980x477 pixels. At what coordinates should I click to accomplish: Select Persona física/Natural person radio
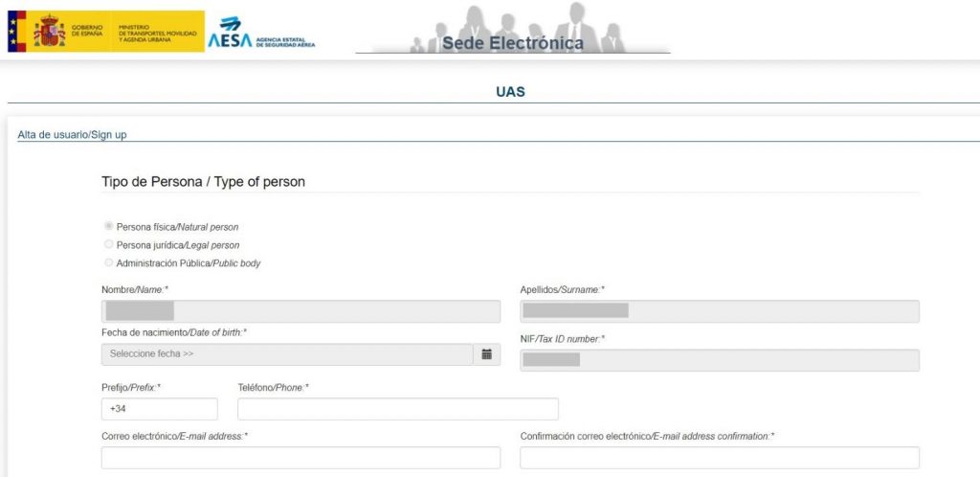tap(109, 226)
